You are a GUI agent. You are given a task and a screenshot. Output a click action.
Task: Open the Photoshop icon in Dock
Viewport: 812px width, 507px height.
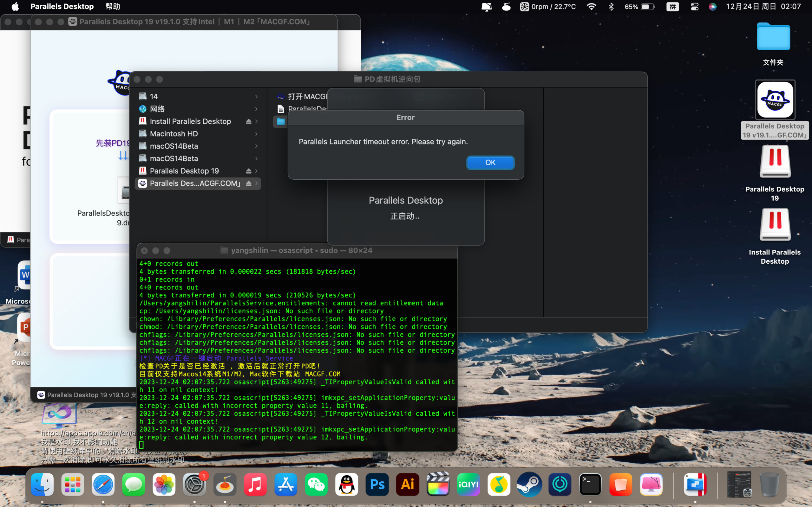click(377, 484)
